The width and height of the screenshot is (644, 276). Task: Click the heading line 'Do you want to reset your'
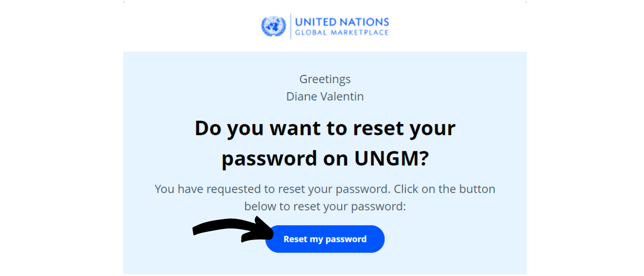point(325,128)
